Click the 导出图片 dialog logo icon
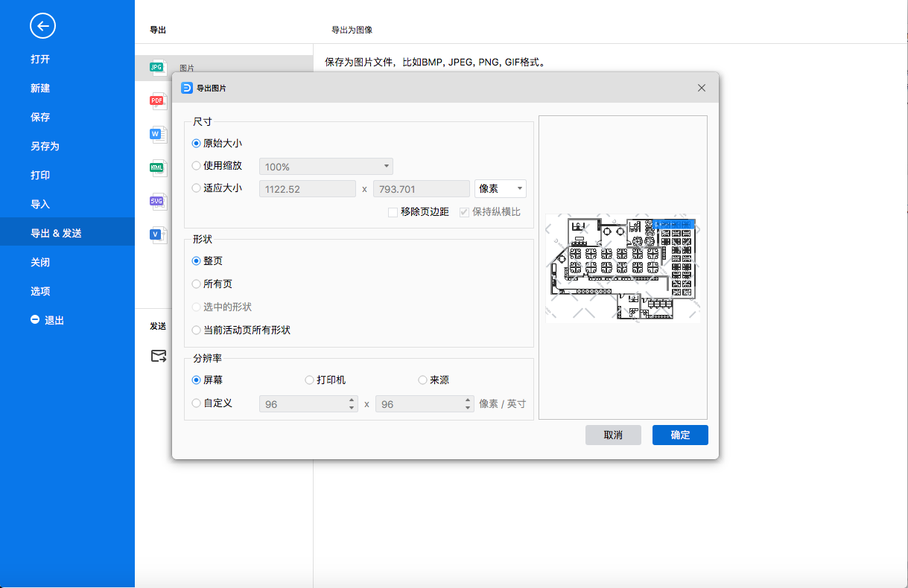Image resolution: width=908 pixels, height=588 pixels. [187, 87]
